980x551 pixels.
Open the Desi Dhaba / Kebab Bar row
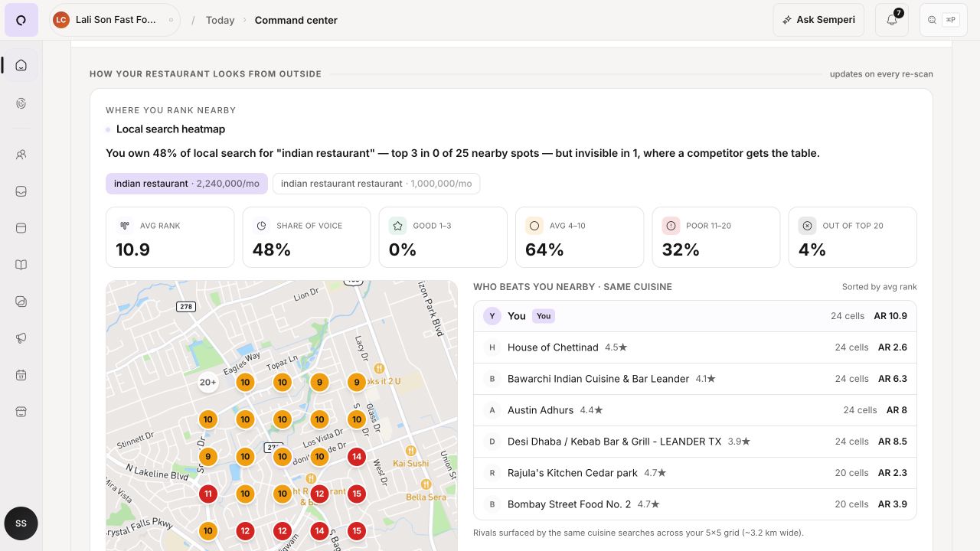coord(695,442)
